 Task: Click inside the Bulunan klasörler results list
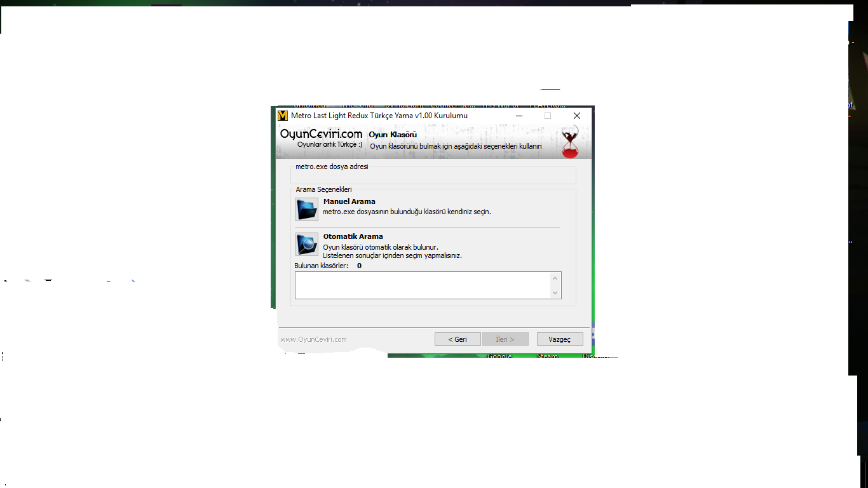(x=423, y=285)
